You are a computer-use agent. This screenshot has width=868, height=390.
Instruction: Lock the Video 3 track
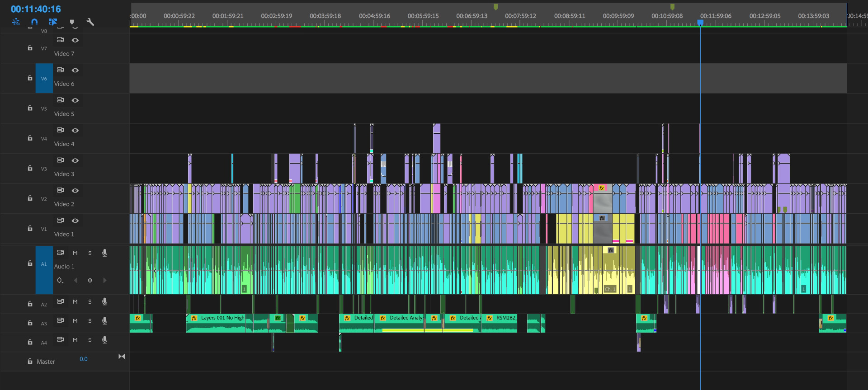[x=30, y=168]
